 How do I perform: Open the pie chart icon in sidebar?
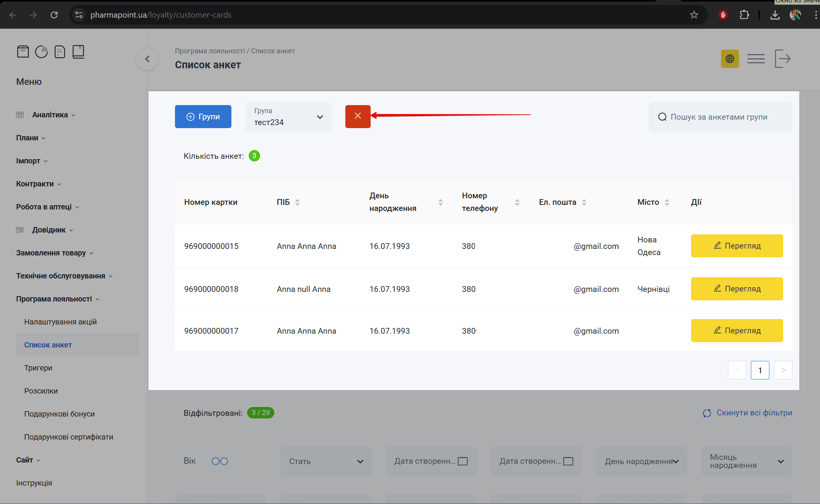(x=41, y=51)
